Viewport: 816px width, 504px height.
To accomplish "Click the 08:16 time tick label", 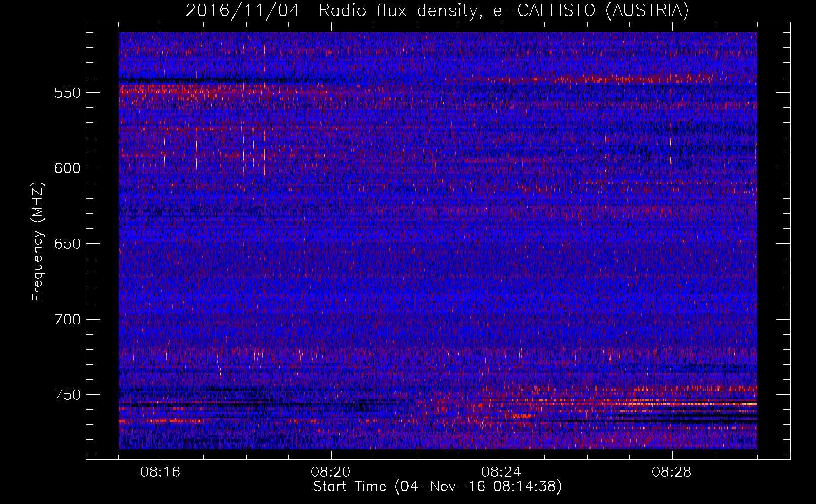I will [x=160, y=472].
